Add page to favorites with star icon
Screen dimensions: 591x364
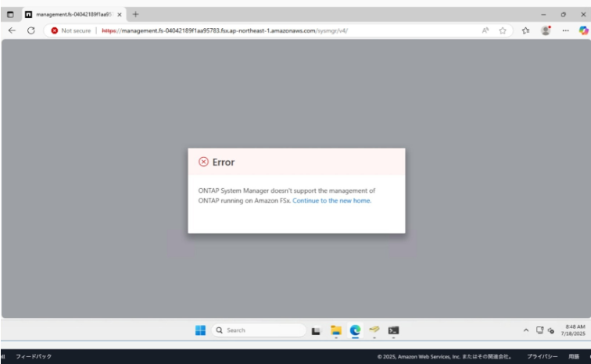503,30
